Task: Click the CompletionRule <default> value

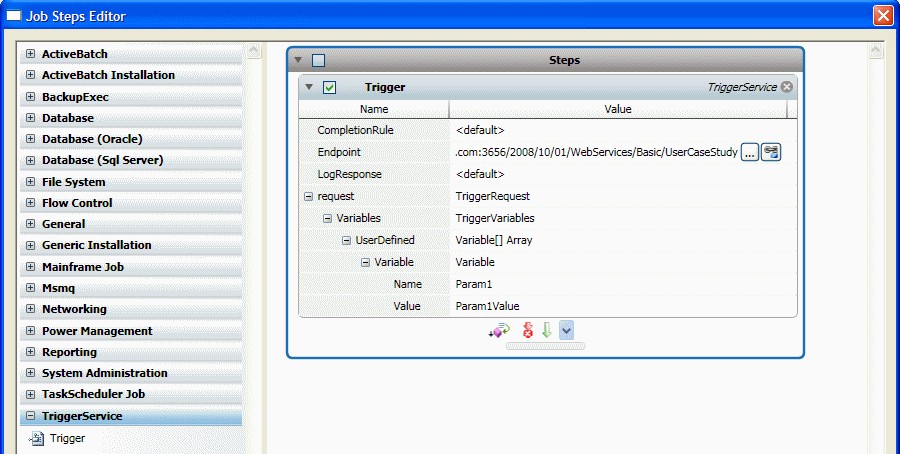Action: pyautogui.click(x=480, y=130)
